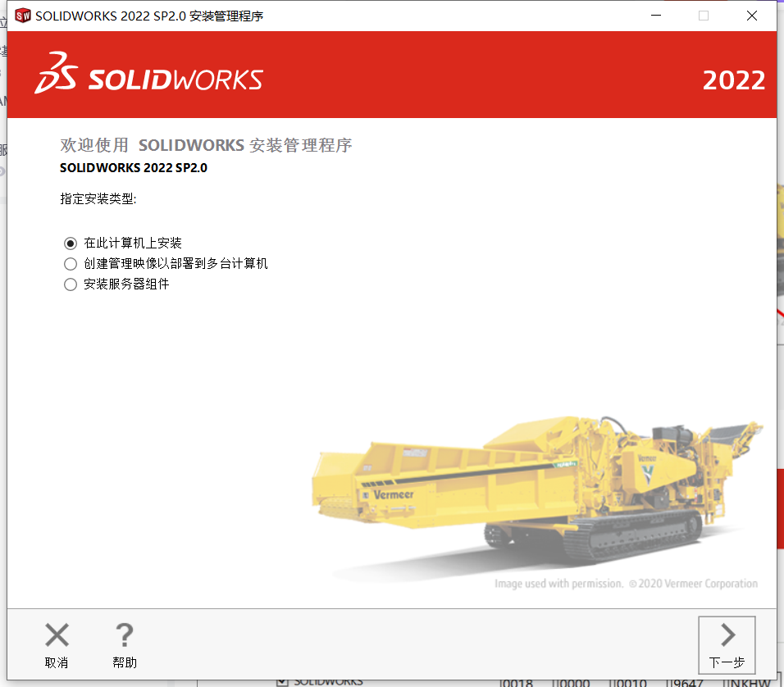Viewport: 784px width, 687px height.
Task: Toggle the SOLIDWORKS checkbox in background window
Action: coord(282,683)
